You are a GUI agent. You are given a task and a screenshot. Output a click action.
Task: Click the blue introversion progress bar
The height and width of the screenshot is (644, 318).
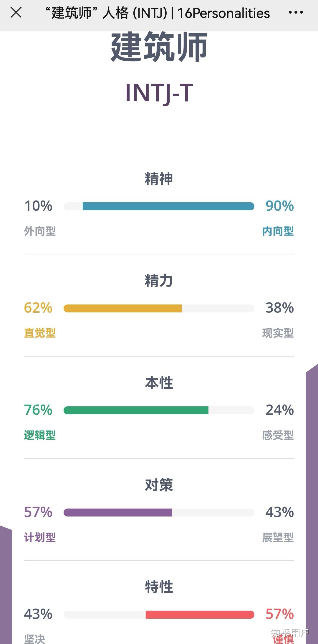click(168, 206)
